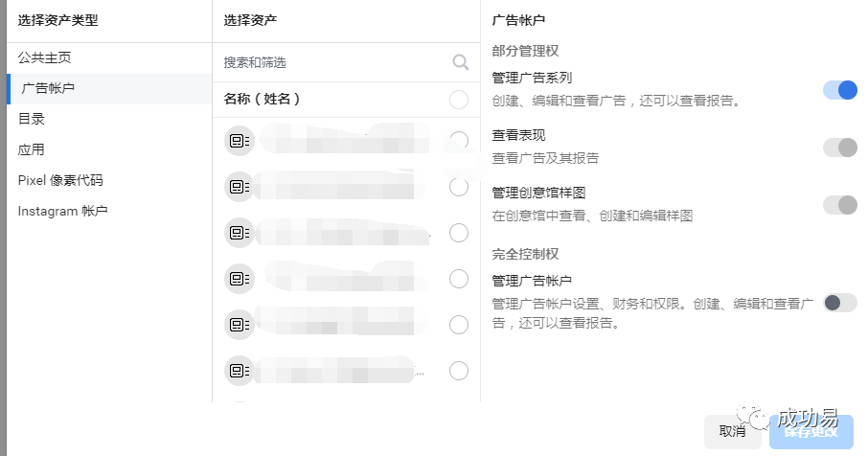Image resolution: width=868 pixels, height=456 pixels.
Task: Select the last visible ad account radio
Action: coord(458,371)
